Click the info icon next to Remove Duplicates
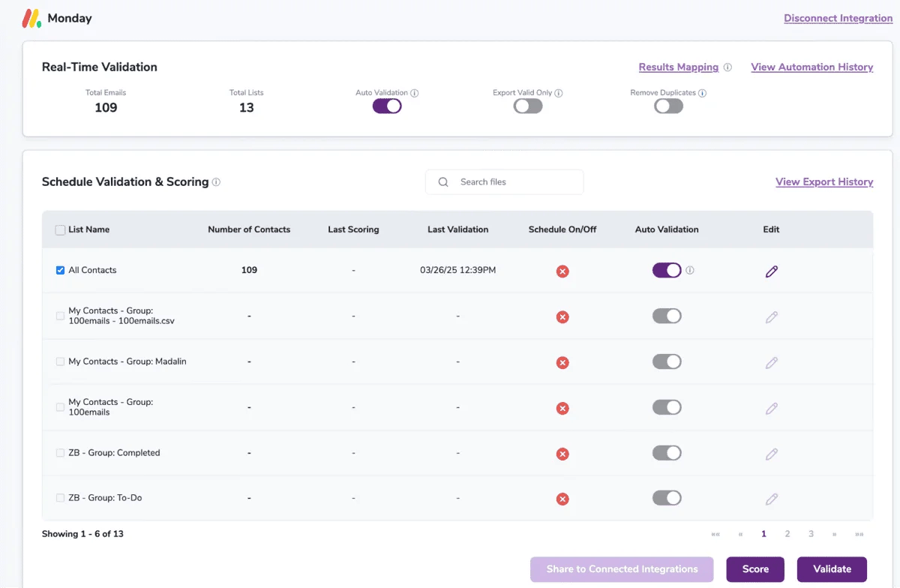 (x=703, y=92)
